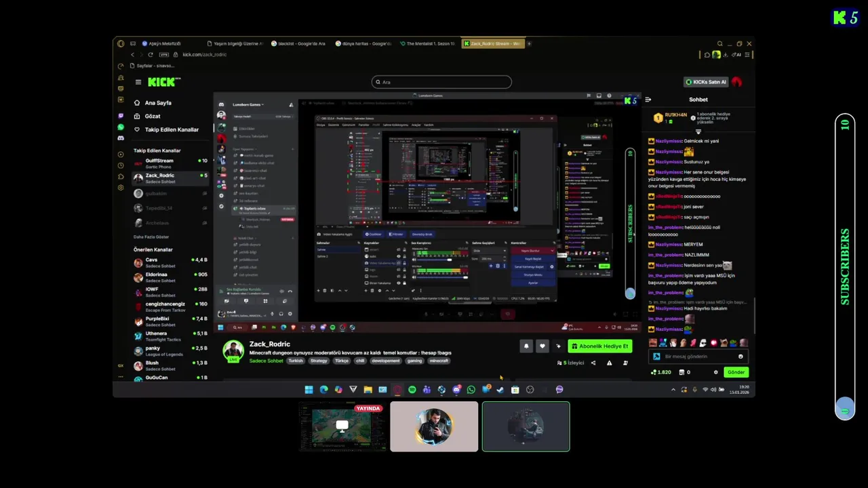Select the YAYINDA screen-share thumbnail

pos(342,426)
